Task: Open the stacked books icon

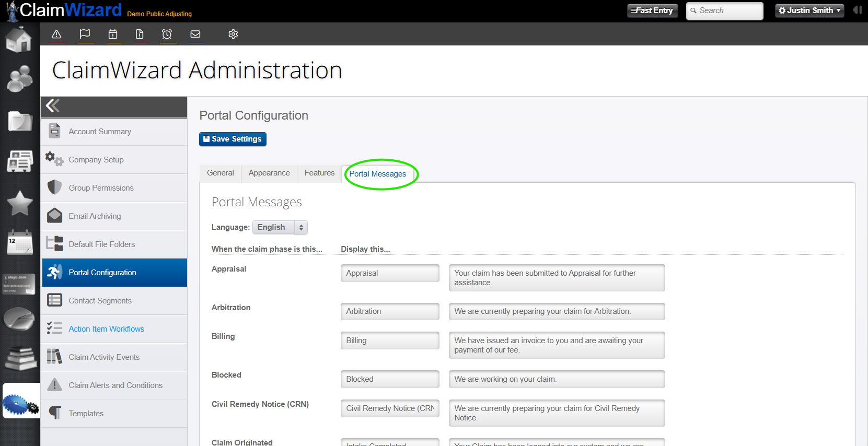Action: pos(20,358)
